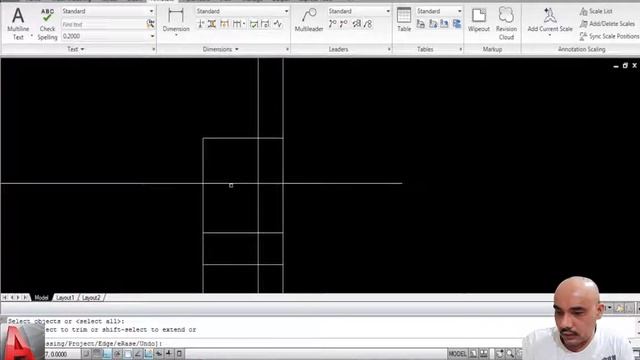Toggle Ortho Mode in status bar
This screenshot has width=640, height=360.
point(107,353)
